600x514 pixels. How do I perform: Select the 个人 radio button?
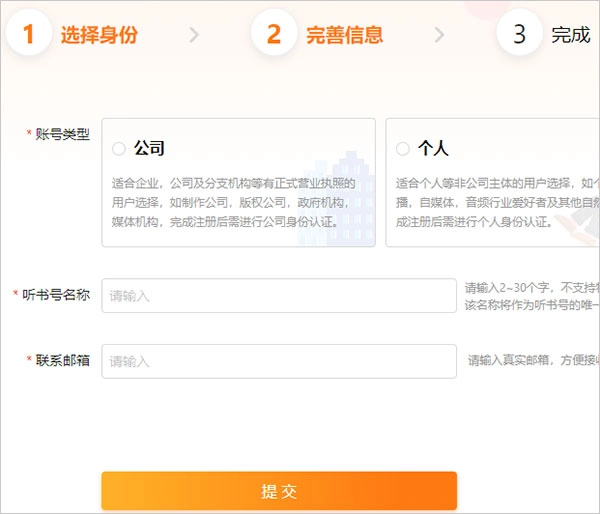pyautogui.click(x=403, y=149)
